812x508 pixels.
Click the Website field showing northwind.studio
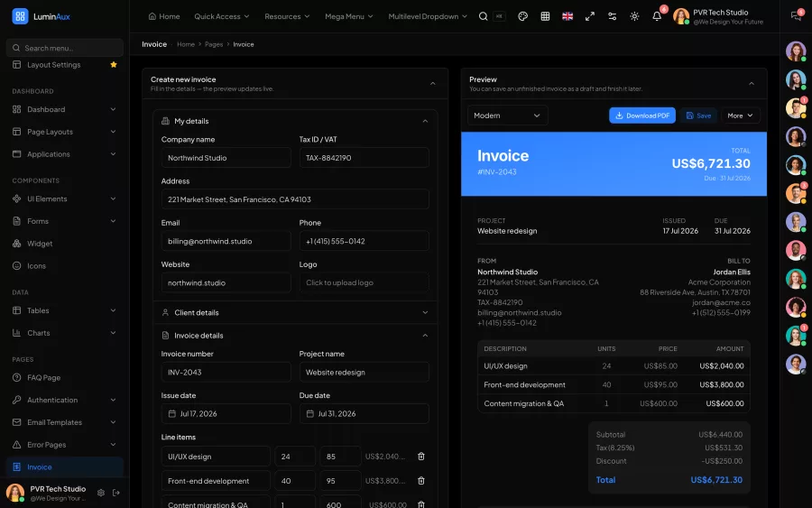pos(226,282)
